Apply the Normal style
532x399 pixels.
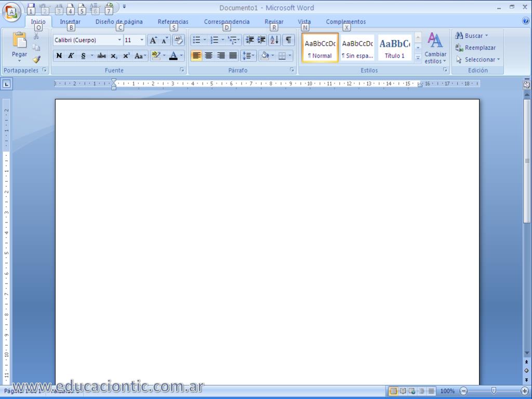[320, 48]
